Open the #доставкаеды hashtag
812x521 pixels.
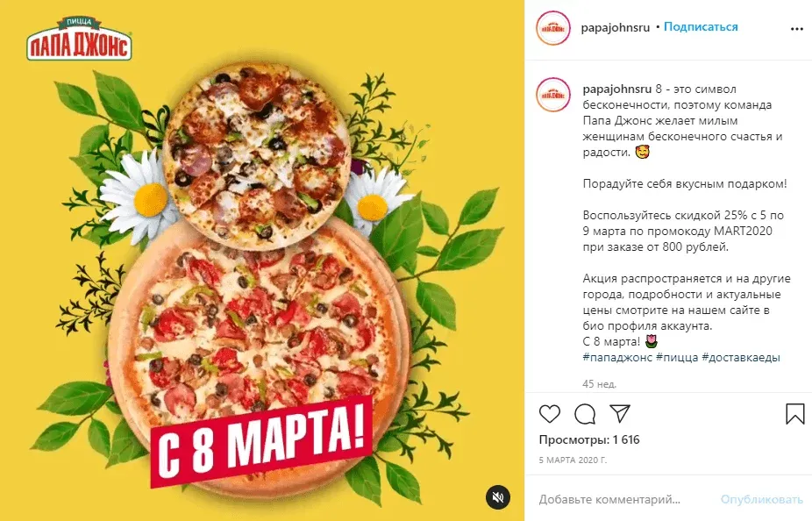(x=741, y=357)
